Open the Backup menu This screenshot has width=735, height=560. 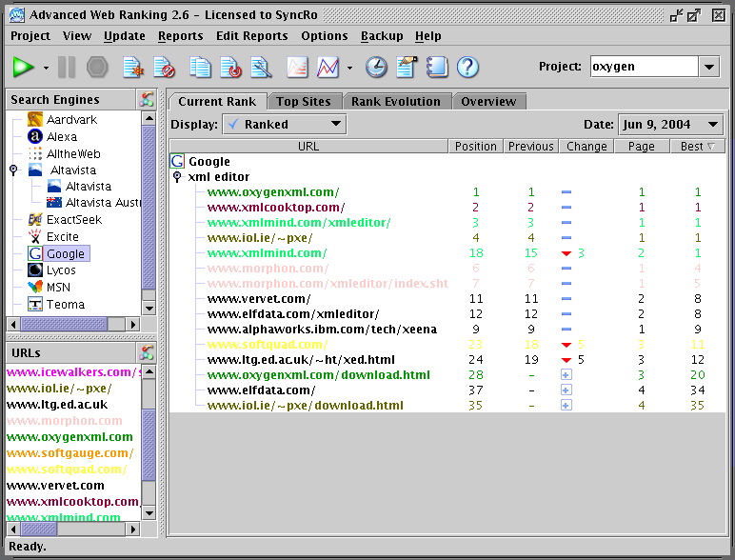coord(382,36)
